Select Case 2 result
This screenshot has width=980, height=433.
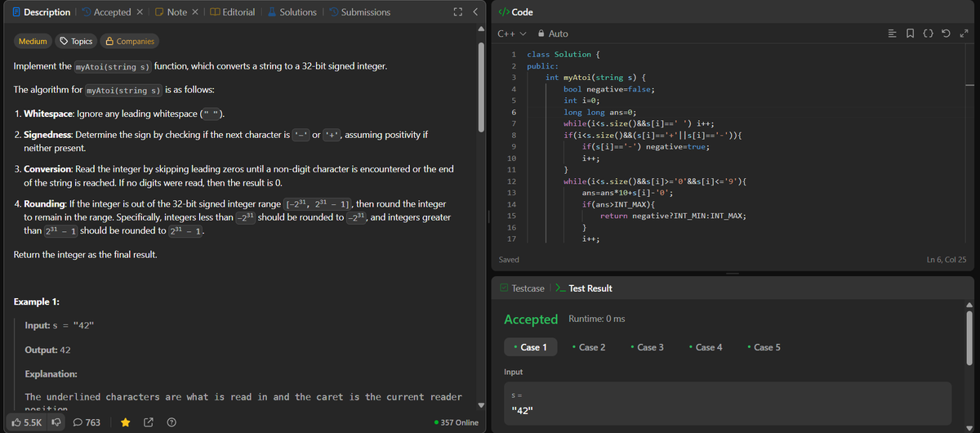[589, 347]
